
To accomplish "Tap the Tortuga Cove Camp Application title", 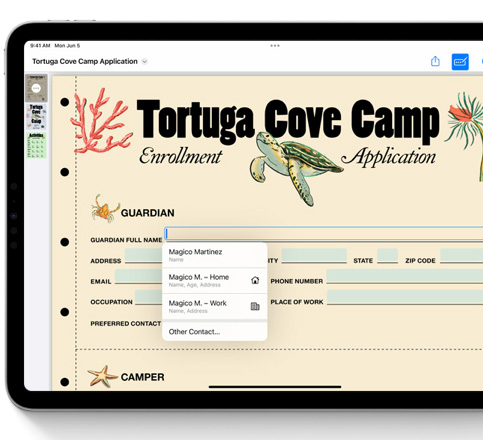I will (85, 61).
